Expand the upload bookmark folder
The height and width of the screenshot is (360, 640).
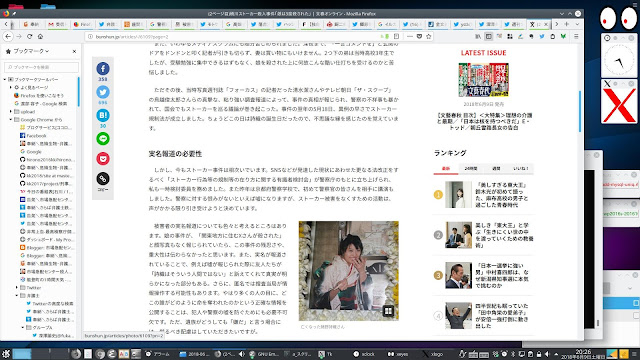[11, 111]
